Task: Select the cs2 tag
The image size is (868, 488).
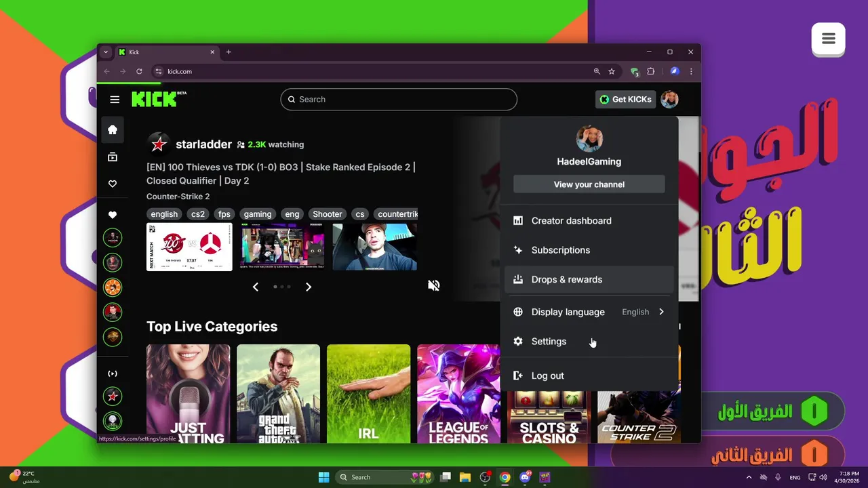Action: click(x=198, y=214)
